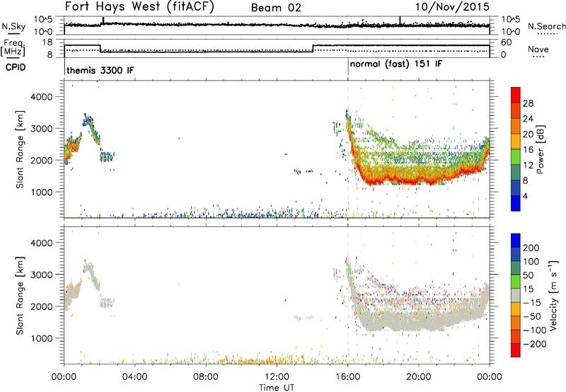Click the '16:00' time axis tick label
This screenshot has width=566, height=392.
coord(347,377)
